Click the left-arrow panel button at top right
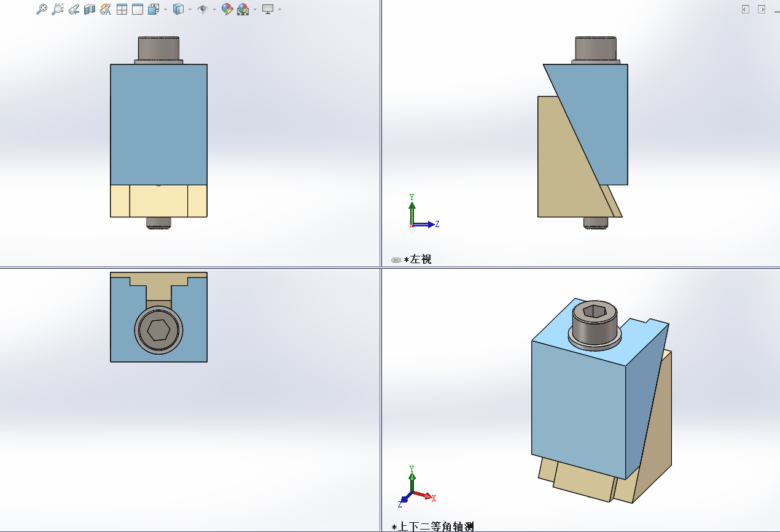The image size is (780, 532). coord(746,9)
